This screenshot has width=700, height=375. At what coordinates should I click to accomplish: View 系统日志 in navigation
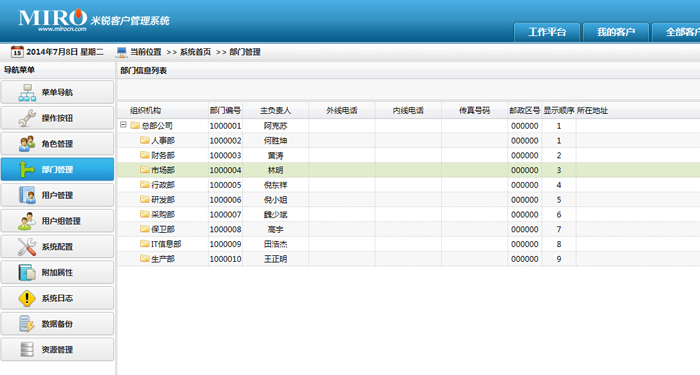point(57,298)
